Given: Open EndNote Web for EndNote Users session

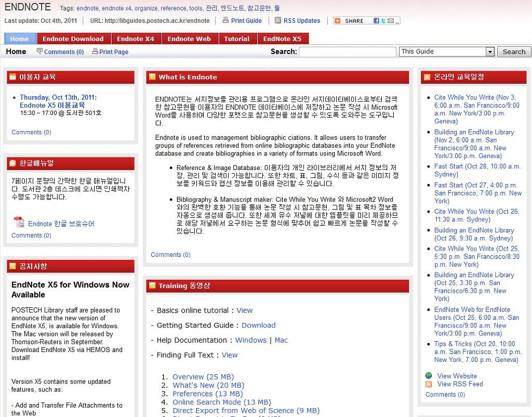Looking at the screenshot, I should 476,321.
